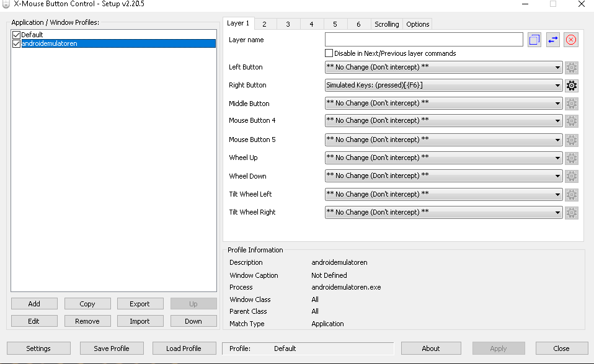Click the Add profile button
This screenshot has height=364, width=594.
click(34, 304)
